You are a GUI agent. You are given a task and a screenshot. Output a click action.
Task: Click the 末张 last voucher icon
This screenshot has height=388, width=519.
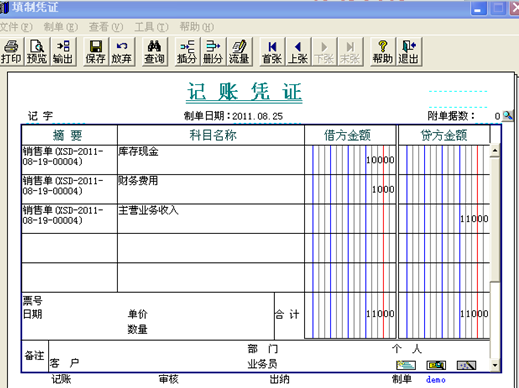tap(350, 52)
